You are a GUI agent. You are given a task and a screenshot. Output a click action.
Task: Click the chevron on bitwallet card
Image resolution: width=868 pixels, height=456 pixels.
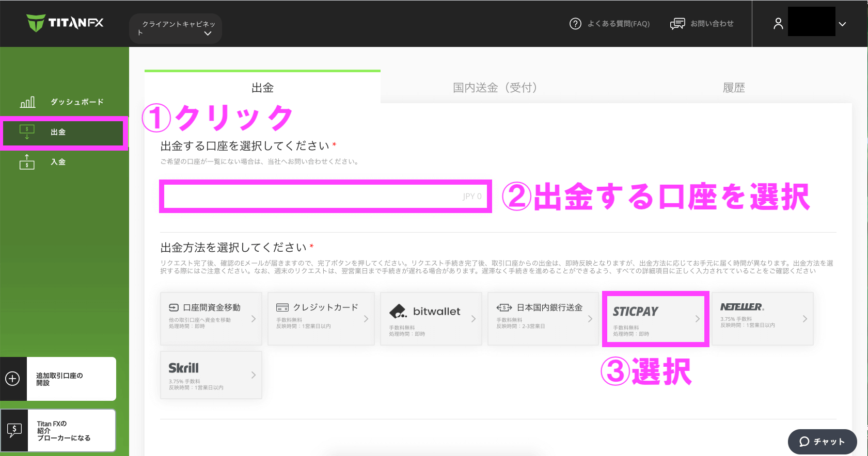click(474, 319)
